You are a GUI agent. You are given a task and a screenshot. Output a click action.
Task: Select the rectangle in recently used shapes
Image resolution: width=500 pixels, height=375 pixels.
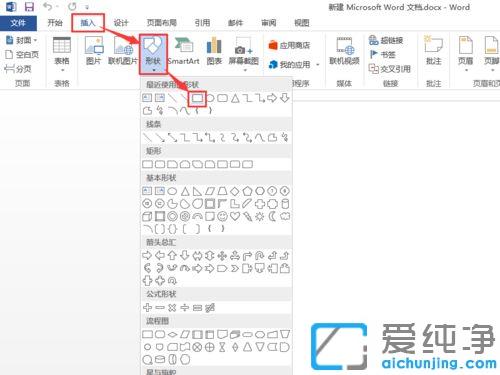pos(197,98)
